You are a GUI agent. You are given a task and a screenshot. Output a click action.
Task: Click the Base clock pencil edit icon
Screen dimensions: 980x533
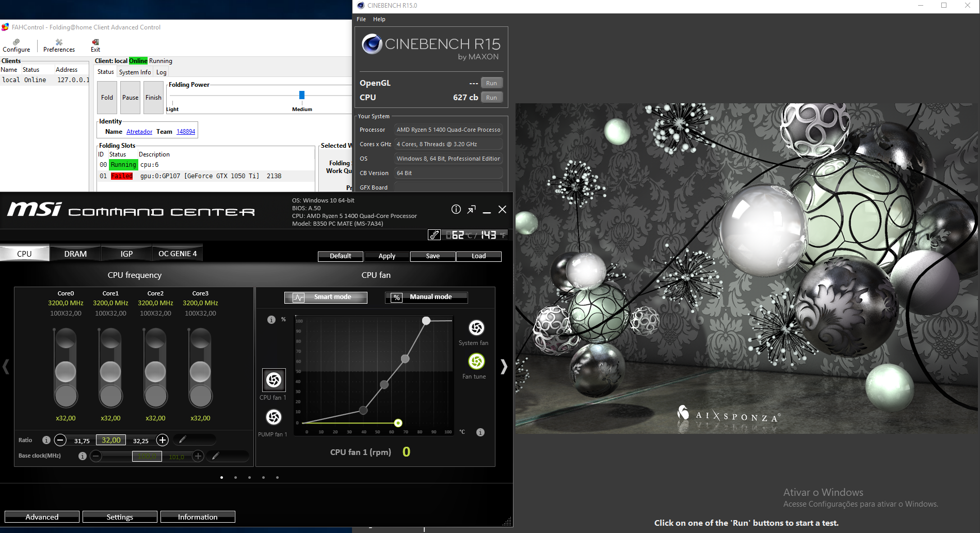pyautogui.click(x=215, y=456)
